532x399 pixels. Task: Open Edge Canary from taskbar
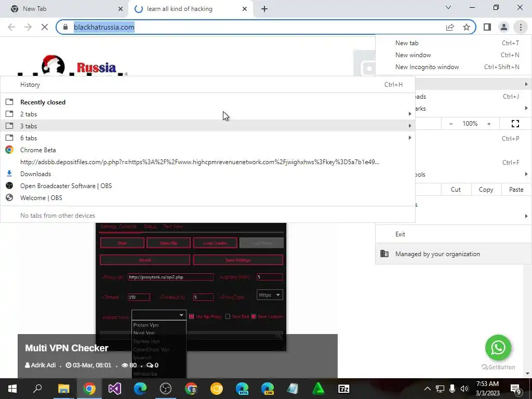pyautogui.click(x=268, y=389)
